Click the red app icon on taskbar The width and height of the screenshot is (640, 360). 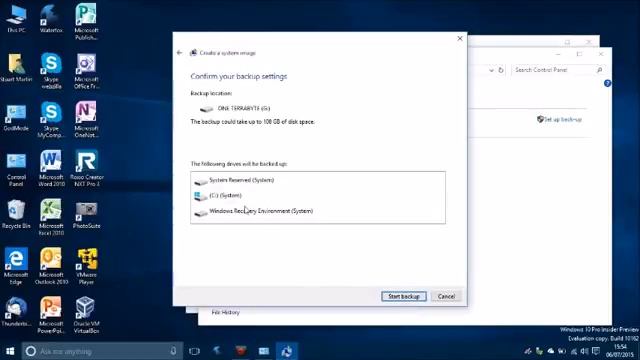241,351
